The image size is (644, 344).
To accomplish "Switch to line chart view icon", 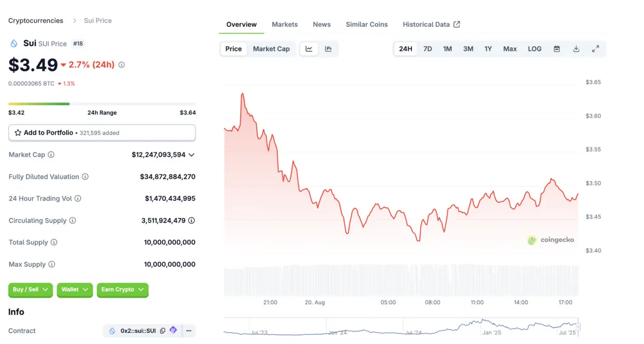I will point(309,49).
